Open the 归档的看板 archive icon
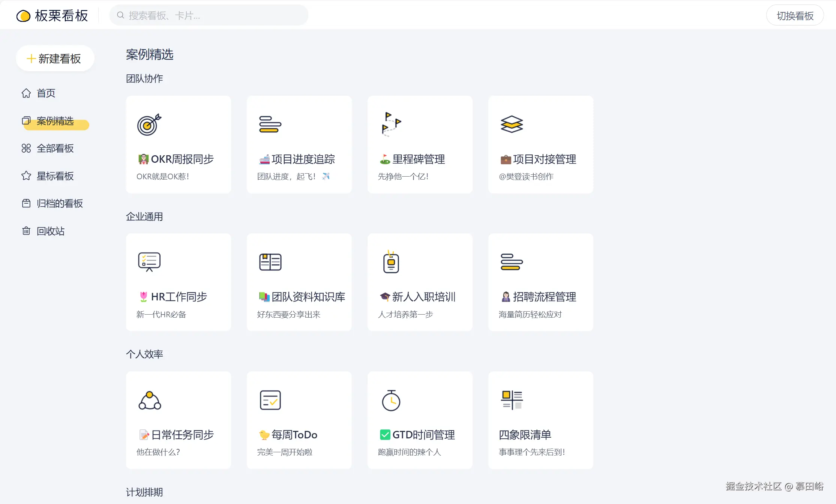The width and height of the screenshot is (836, 504). click(26, 203)
